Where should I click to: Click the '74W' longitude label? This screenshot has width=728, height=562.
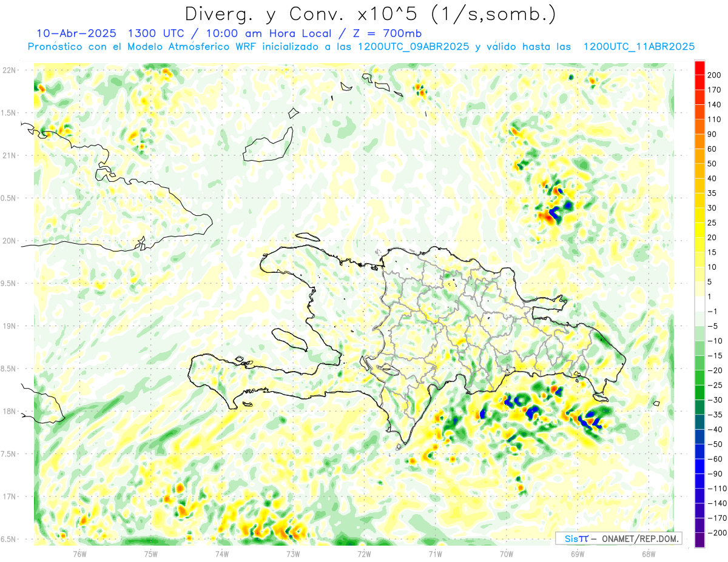(x=221, y=553)
